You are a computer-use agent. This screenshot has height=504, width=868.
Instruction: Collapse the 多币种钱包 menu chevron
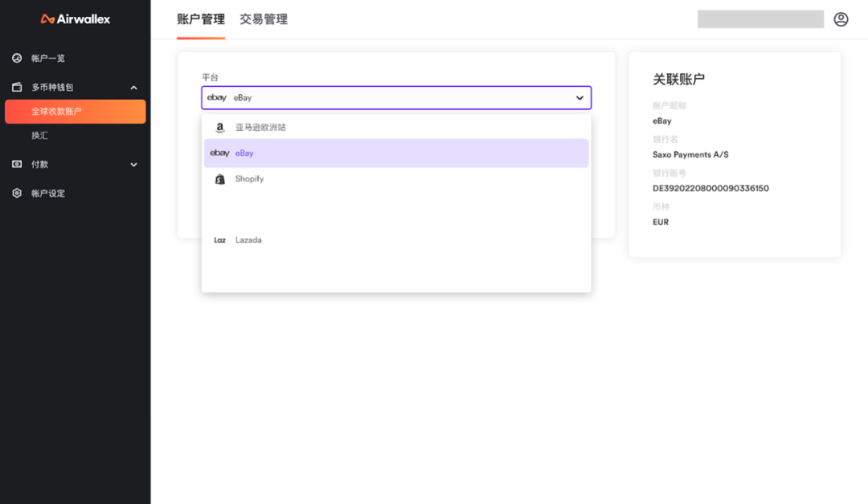click(x=133, y=88)
